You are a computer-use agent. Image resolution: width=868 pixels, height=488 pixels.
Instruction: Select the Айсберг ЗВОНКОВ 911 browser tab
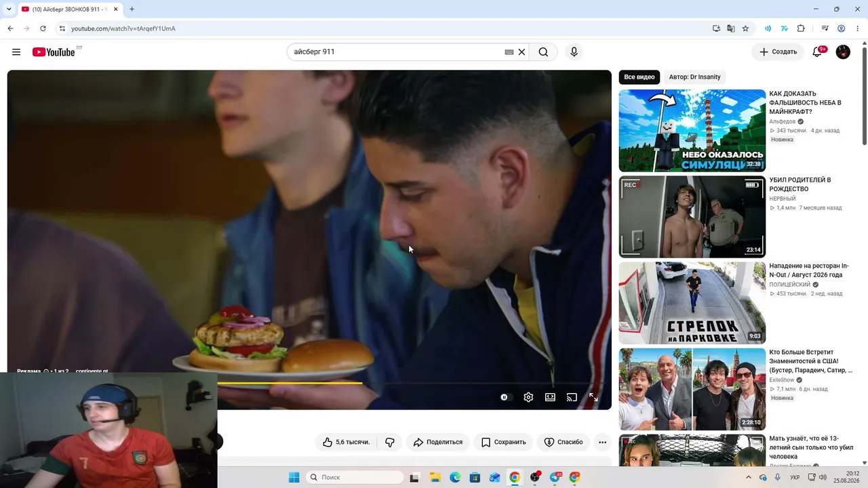69,9
